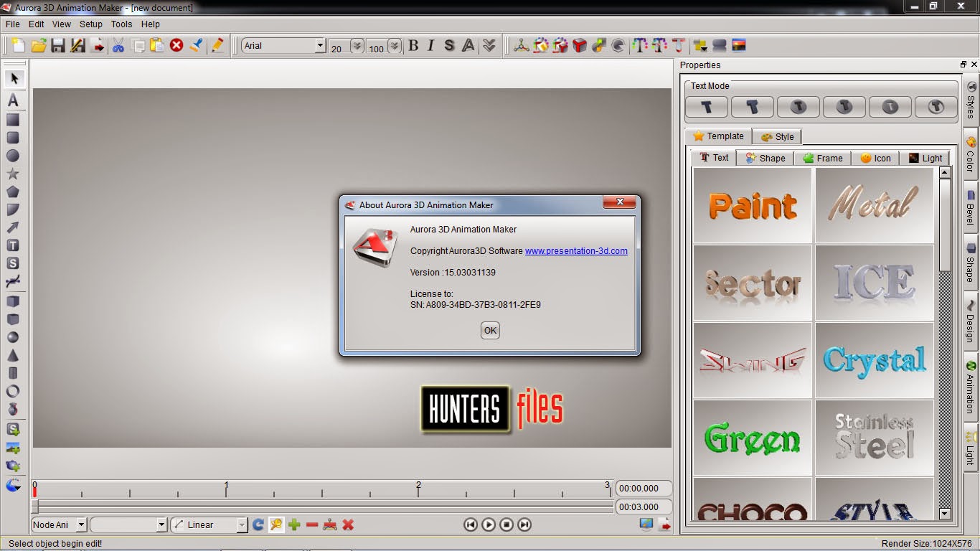Image resolution: width=980 pixels, height=551 pixels.
Task: Select the sphere 3D shape tool
Action: click(x=13, y=337)
